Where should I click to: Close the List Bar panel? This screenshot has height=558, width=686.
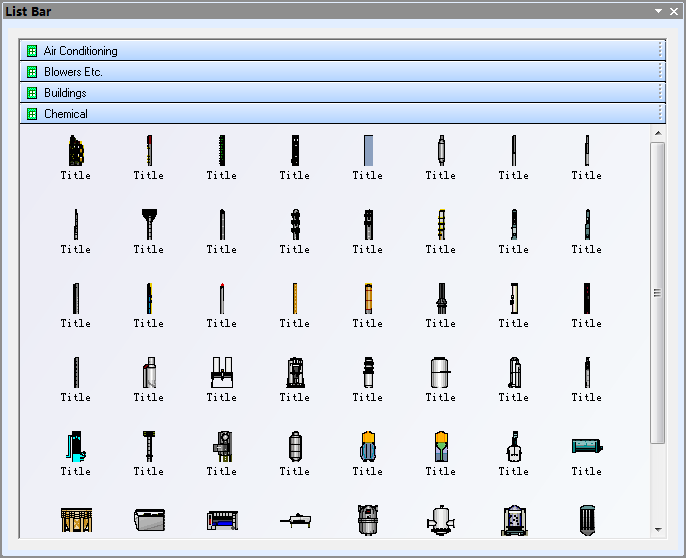pos(674,11)
